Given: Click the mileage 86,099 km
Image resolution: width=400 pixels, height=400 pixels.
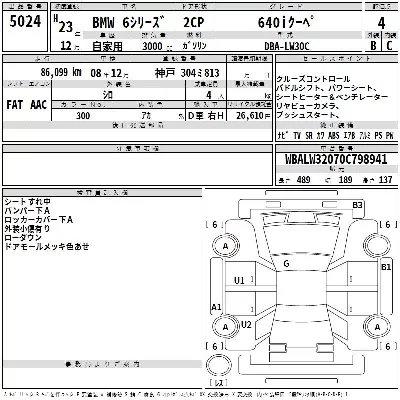Looking at the screenshot, I should 61,72.
